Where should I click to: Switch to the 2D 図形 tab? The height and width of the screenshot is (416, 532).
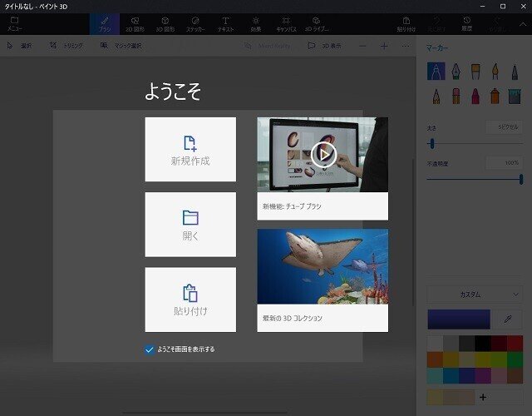point(135,24)
